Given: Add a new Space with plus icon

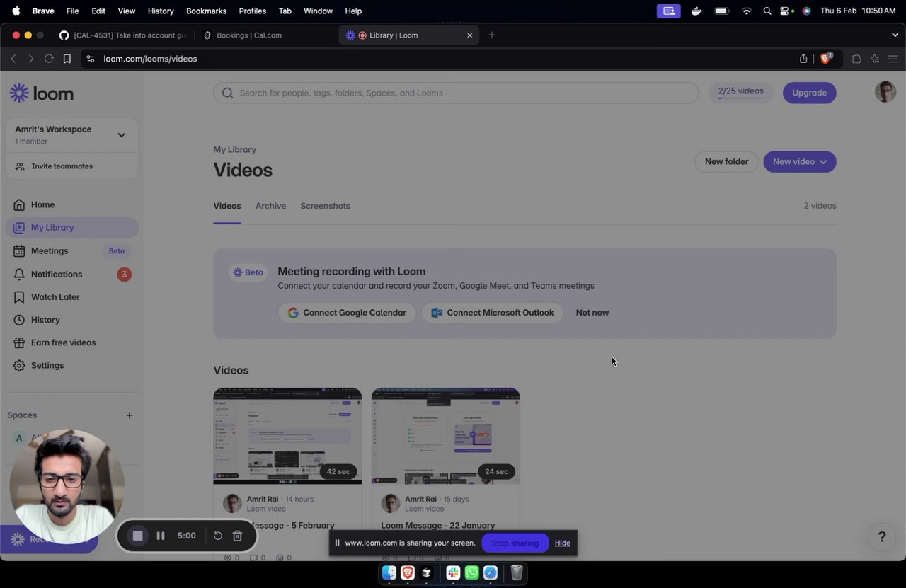Looking at the screenshot, I should 129,415.
